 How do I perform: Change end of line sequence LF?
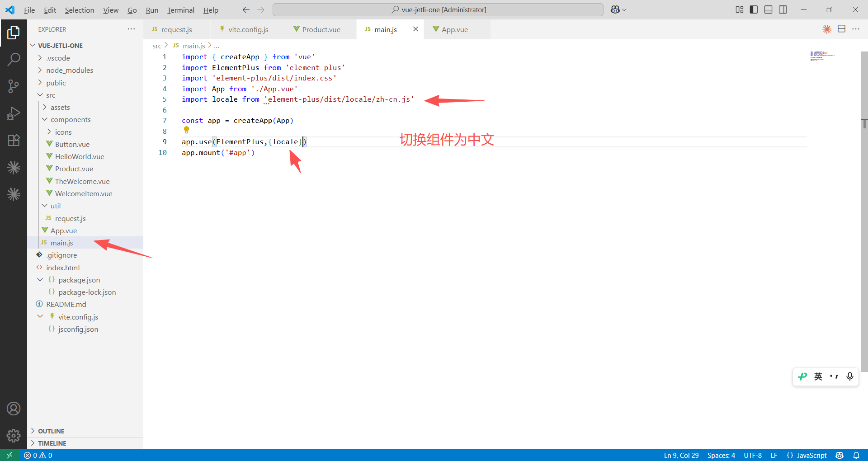[774, 455]
